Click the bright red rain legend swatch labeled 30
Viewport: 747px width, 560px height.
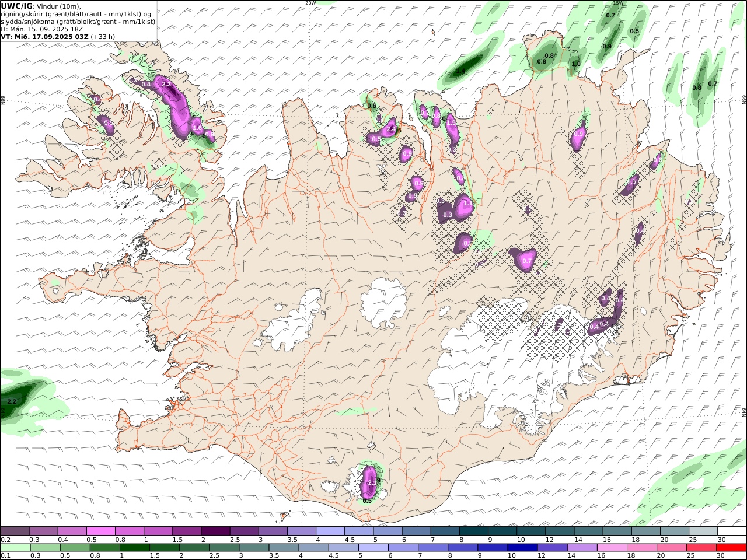[x=732, y=548]
